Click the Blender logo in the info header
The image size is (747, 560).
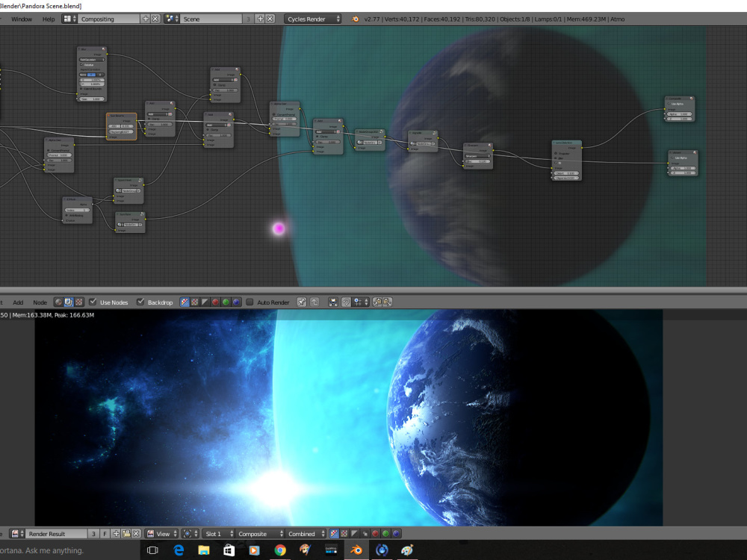click(x=355, y=19)
